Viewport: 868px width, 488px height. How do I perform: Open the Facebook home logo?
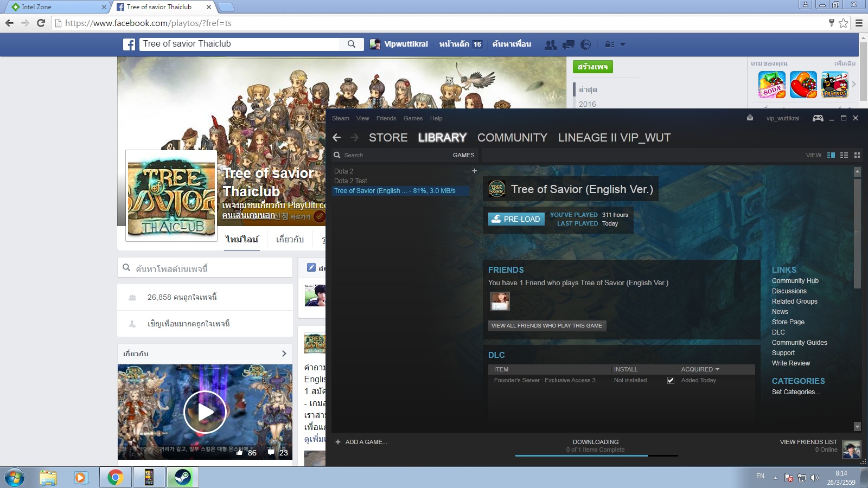[129, 44]
